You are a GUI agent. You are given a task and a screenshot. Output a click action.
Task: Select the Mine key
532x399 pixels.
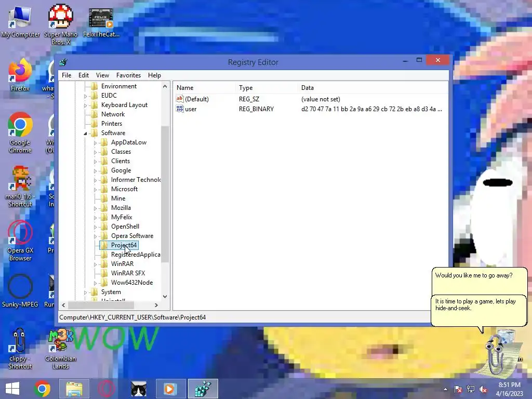pyautogui.click(x=118, y=198)
